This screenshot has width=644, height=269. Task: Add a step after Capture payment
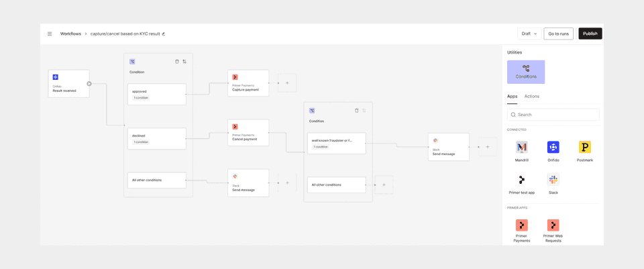click(287, 83)
